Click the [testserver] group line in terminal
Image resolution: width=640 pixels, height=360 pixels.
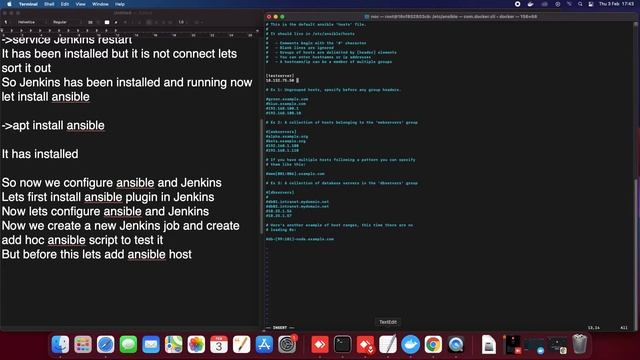coord(280,76)
